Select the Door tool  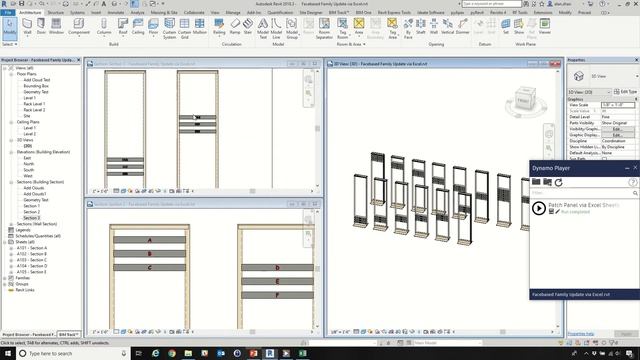[x=41, y=26]
